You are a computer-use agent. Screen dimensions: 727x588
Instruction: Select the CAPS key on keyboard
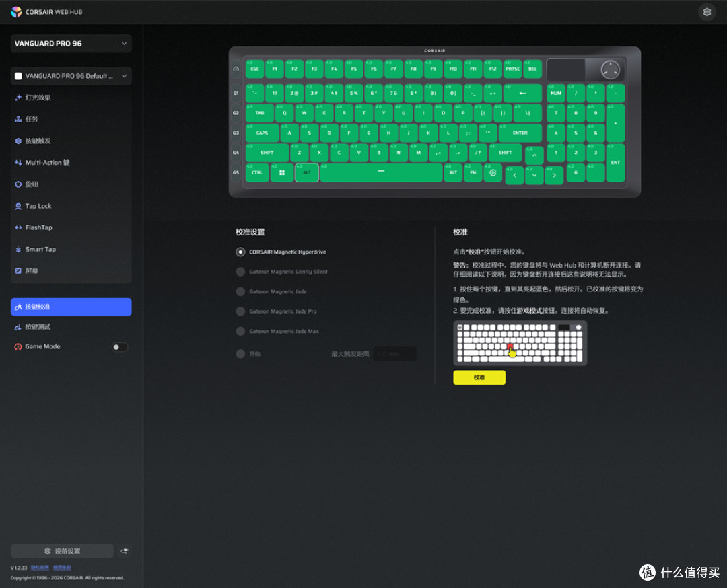click(262, 133)
